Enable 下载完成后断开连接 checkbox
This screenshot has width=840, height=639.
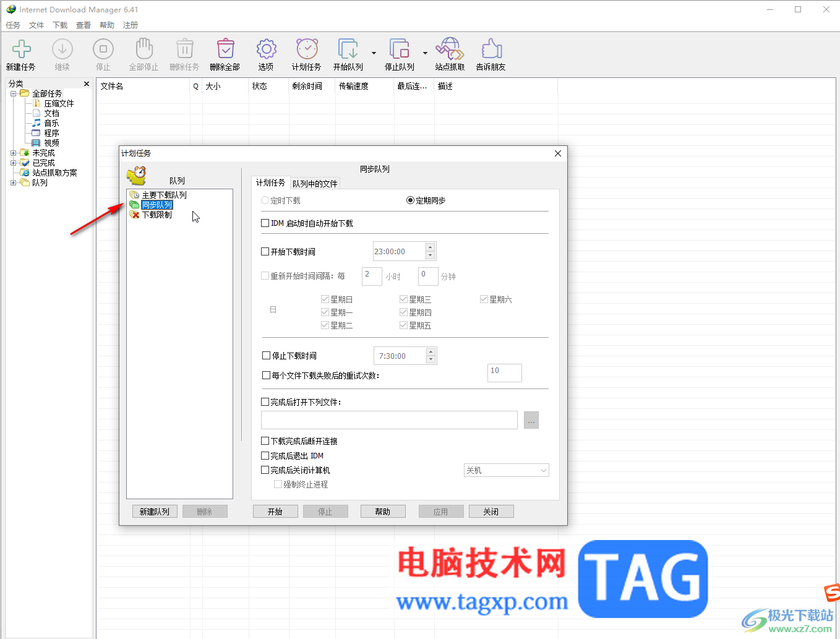pos(265,441)
